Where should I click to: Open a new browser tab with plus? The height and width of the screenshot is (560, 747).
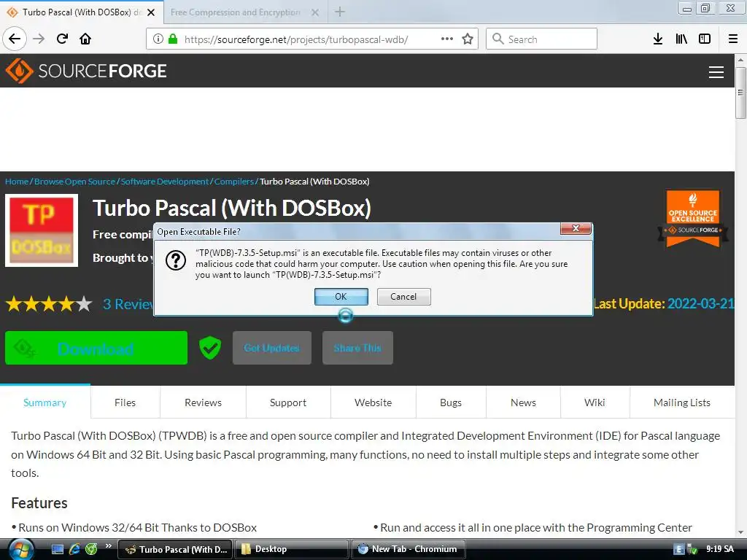340,12
